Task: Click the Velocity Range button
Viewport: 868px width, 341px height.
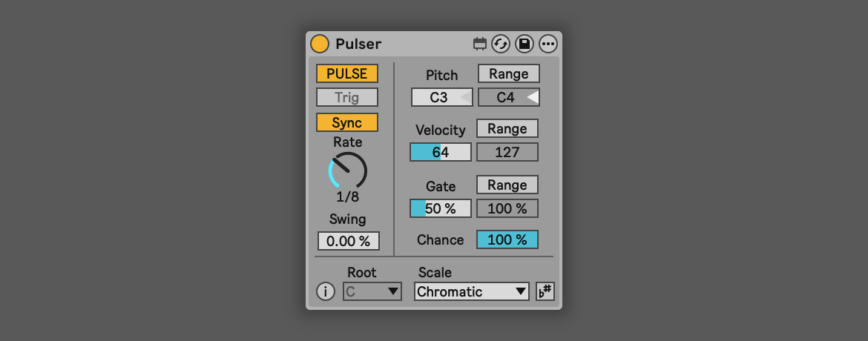Action: coord(507,128)
